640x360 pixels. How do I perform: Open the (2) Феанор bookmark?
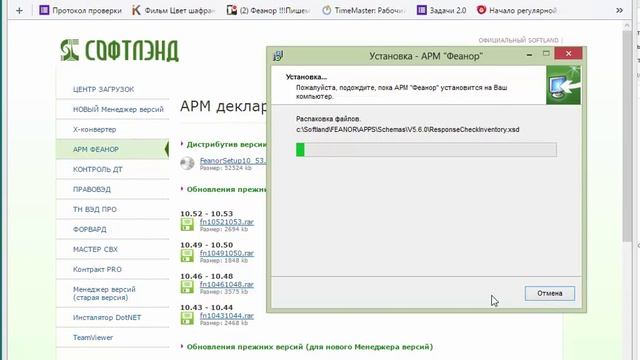269,11
